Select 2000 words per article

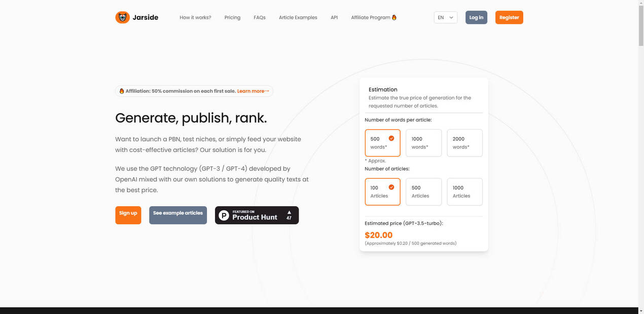(464, 143)
